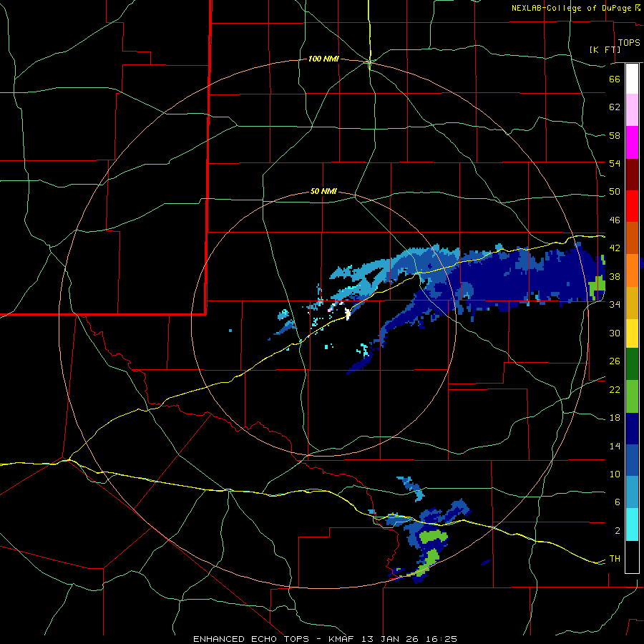The height and width of the screenshot is (644, 644).
Task: Select the 22 scale value
Action: 615,390
